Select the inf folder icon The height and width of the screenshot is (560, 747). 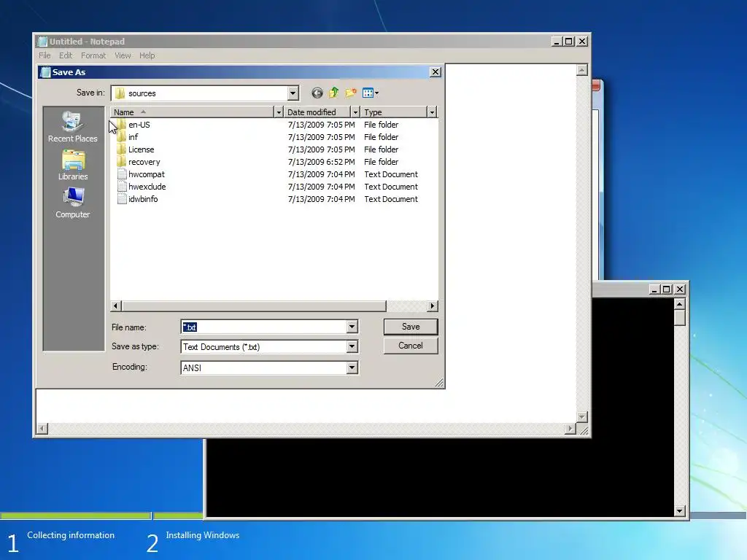pos(122,137)
